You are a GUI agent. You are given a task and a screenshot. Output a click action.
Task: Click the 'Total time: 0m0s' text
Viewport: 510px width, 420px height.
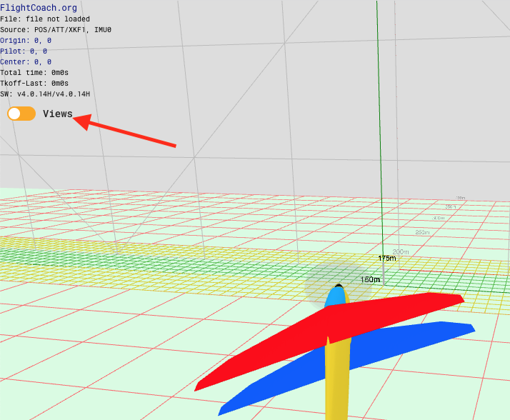[34, 73]
